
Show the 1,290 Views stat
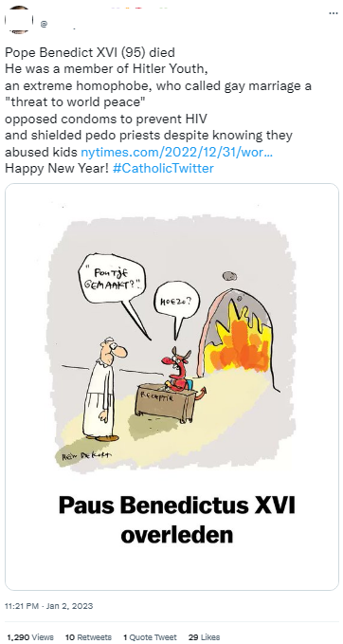(x=30, y=637)
